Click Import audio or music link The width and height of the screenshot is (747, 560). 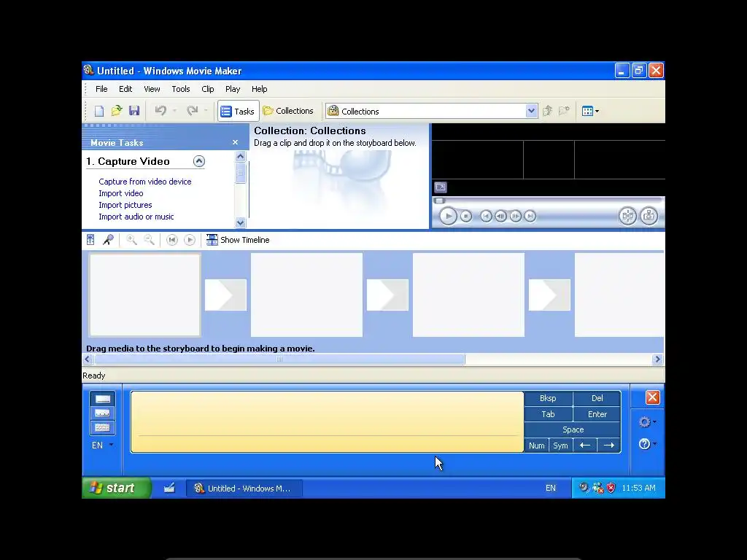pyautogui.click(x=136, y=217)
